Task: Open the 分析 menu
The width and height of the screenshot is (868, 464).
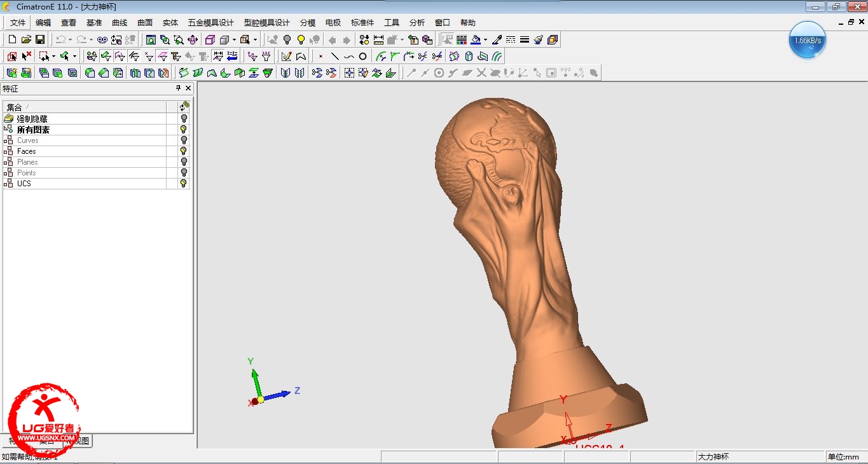Action: tap(417, 23)
